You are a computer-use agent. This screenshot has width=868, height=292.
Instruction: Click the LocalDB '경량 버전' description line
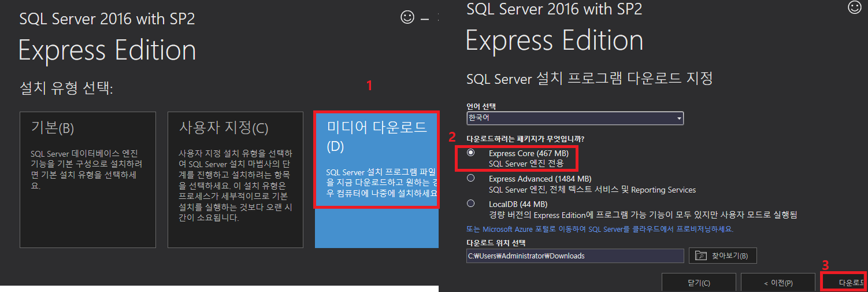pos(643,215)
